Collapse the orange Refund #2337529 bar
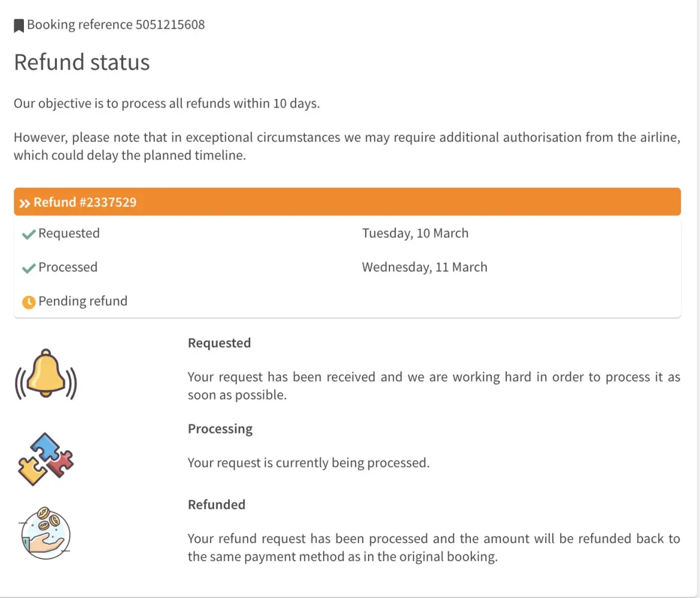 coord(347,202)
